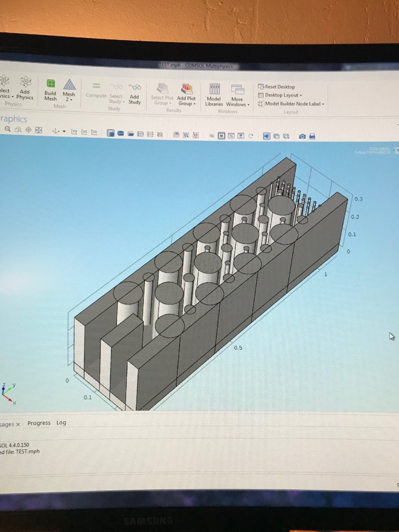Click the Add Study icon
This screenshot has width=399, height=532.
tap(135, 87)
